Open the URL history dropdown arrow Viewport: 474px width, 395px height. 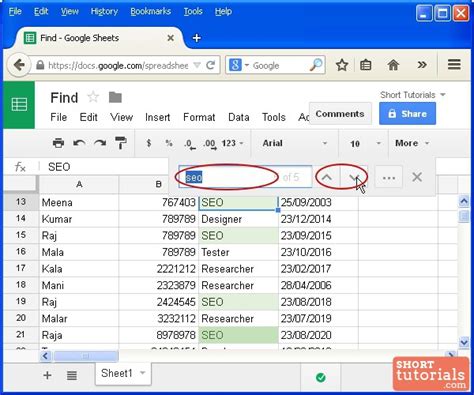(197, 65)
